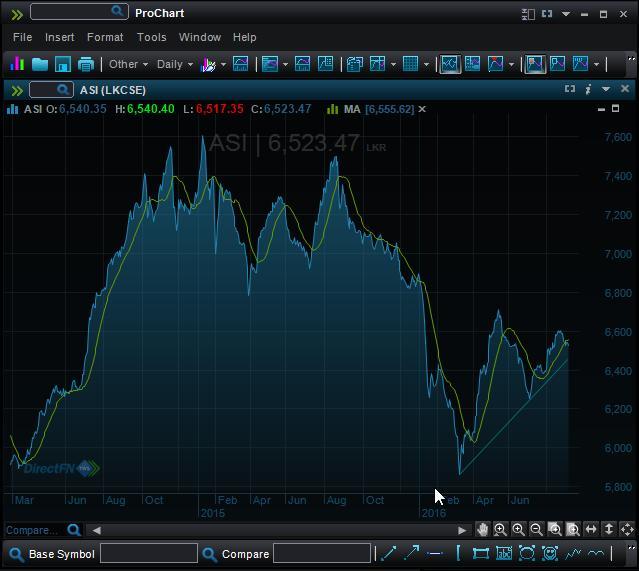Click the grid lines icon
639x571 pixels.
[410, 64]
